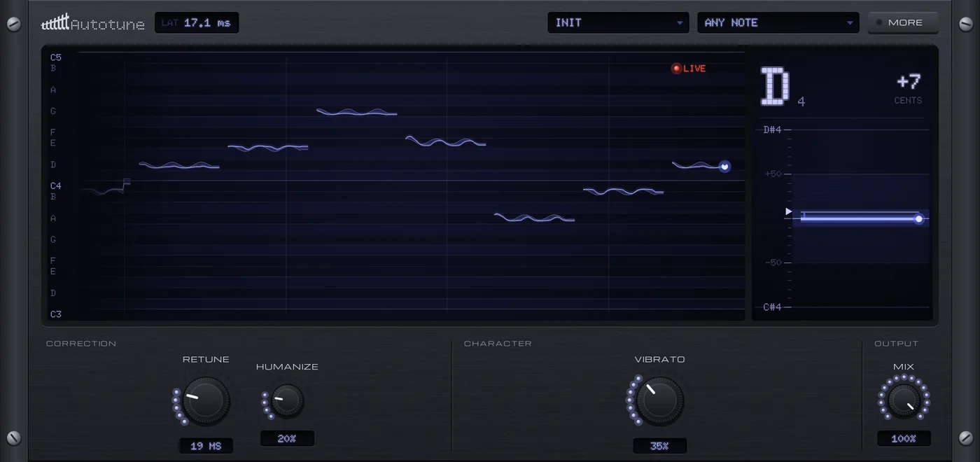
Task: Click the D#4 label on the cents meter
Action: click(x=772, y=129)
